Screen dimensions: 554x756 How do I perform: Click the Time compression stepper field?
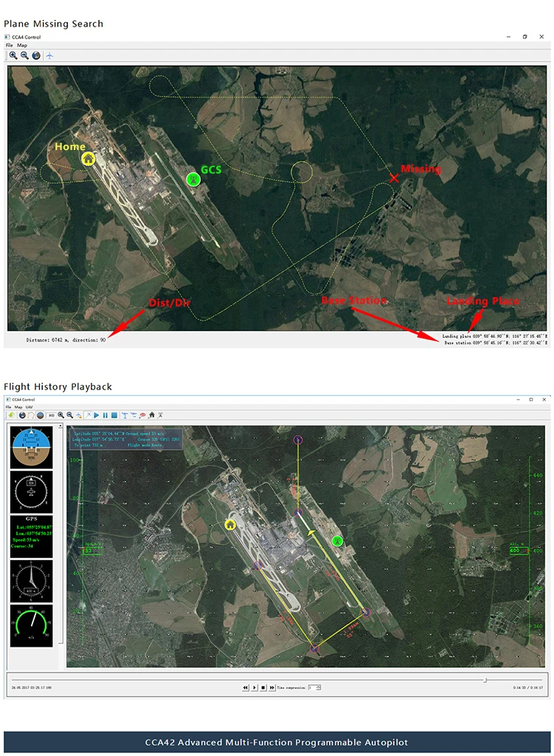[x=315, y=687]
